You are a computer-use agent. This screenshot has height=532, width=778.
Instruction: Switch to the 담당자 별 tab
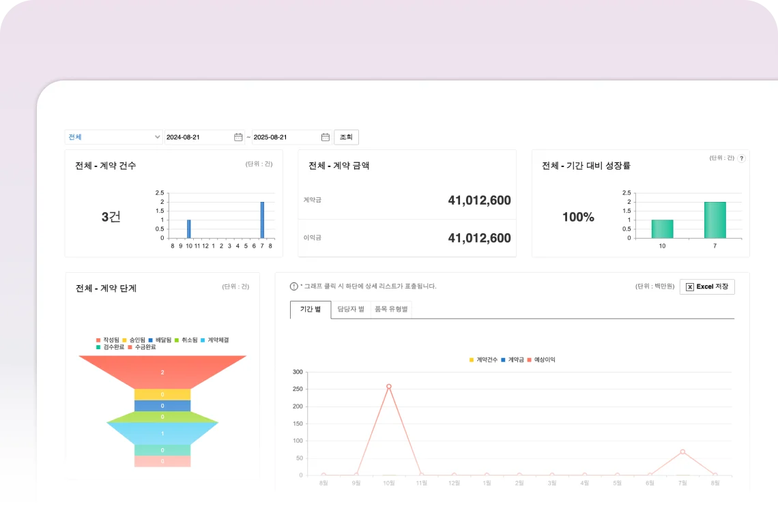click(351, 310)
